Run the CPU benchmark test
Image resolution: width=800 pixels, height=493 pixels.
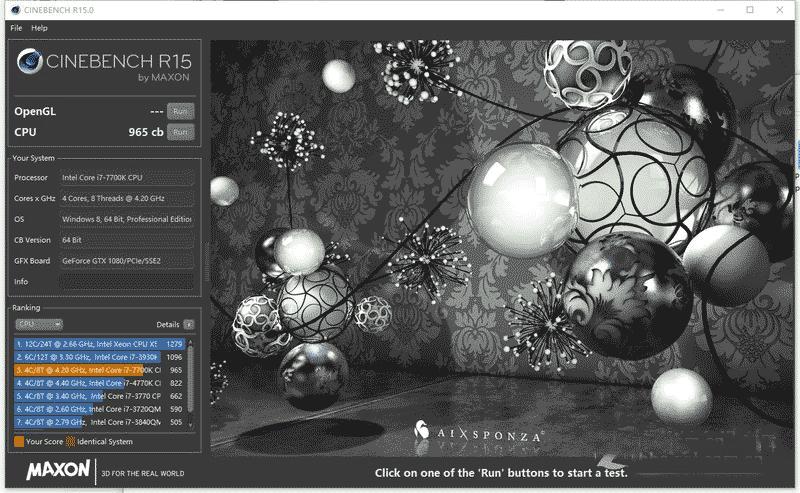180,132
